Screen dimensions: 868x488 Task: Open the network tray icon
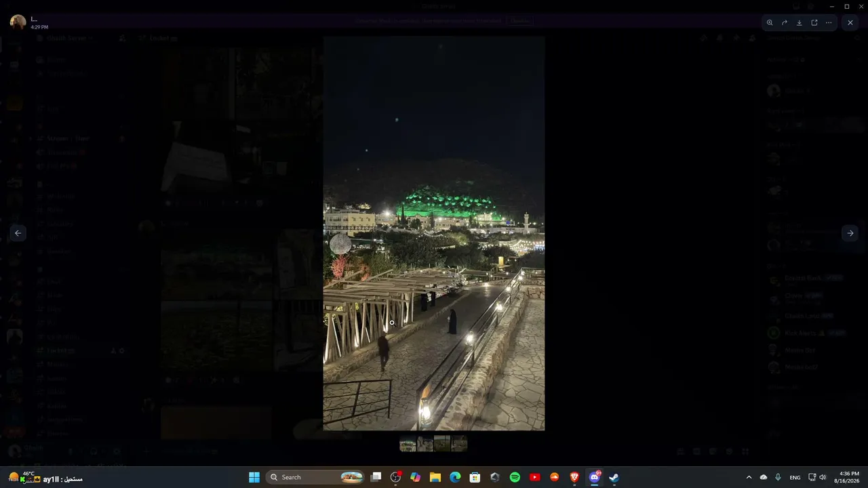point(812,477)
